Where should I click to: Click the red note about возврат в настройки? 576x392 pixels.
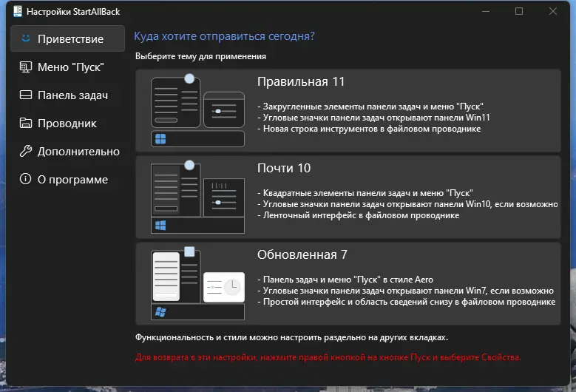328,357
